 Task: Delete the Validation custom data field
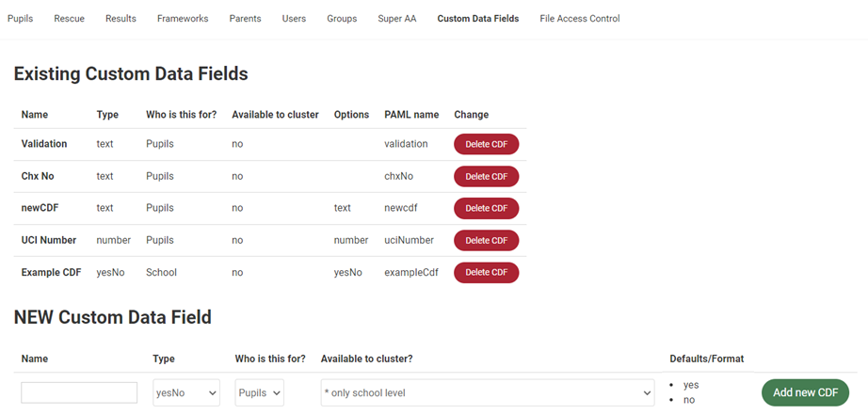click(x=487, y=144)
